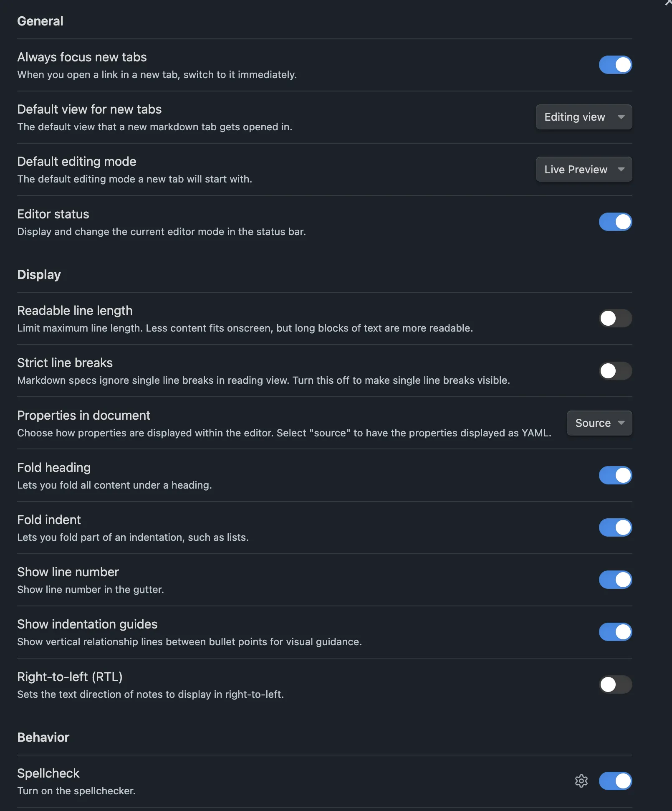This screenshot has width=672, height=811.
Task: Open Spellcheck gear settings icon
Action: click(x=581, y=781)
